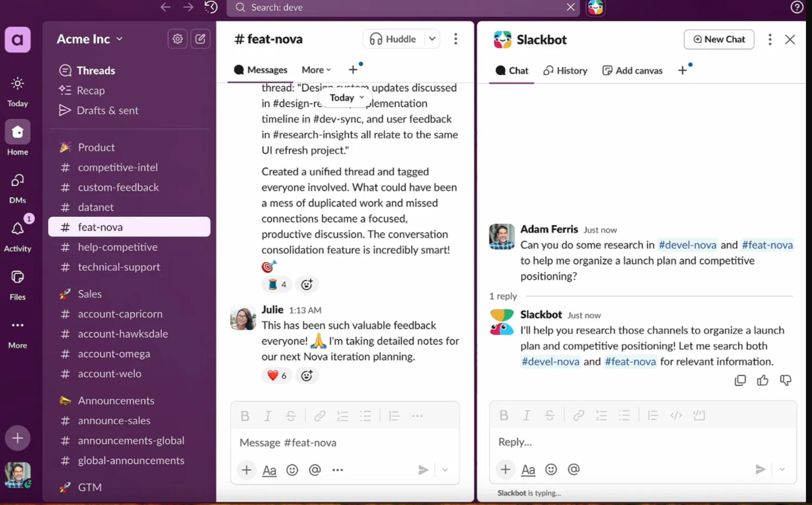The width and height of the screenshot is (812, 505).
Task: Switch to the History tab in Slackbot
Action: (565, 70)
